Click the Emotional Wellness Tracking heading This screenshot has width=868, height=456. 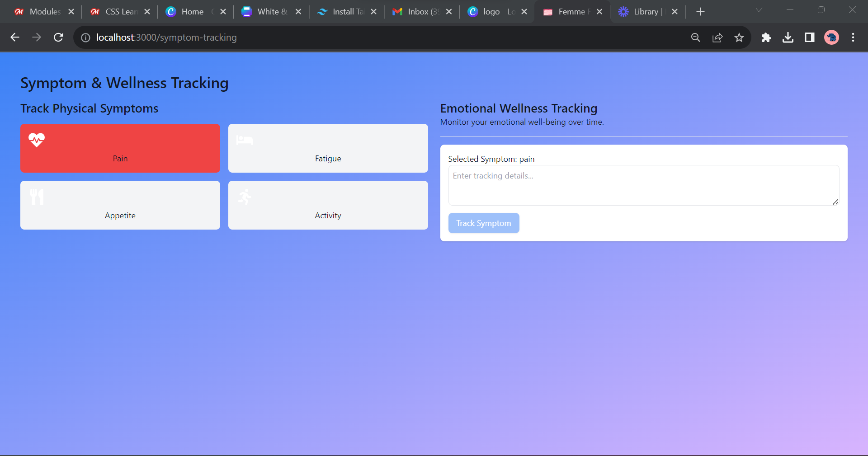519,108
